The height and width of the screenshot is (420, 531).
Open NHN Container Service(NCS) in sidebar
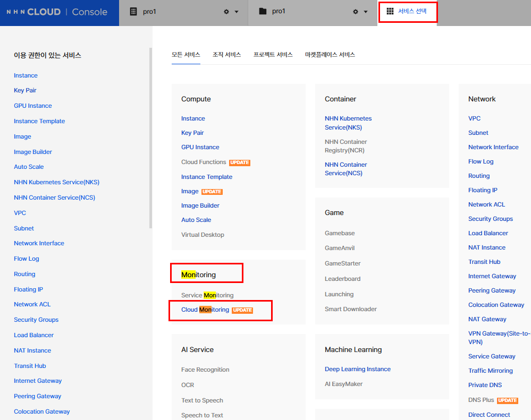[x=55, y=198]
